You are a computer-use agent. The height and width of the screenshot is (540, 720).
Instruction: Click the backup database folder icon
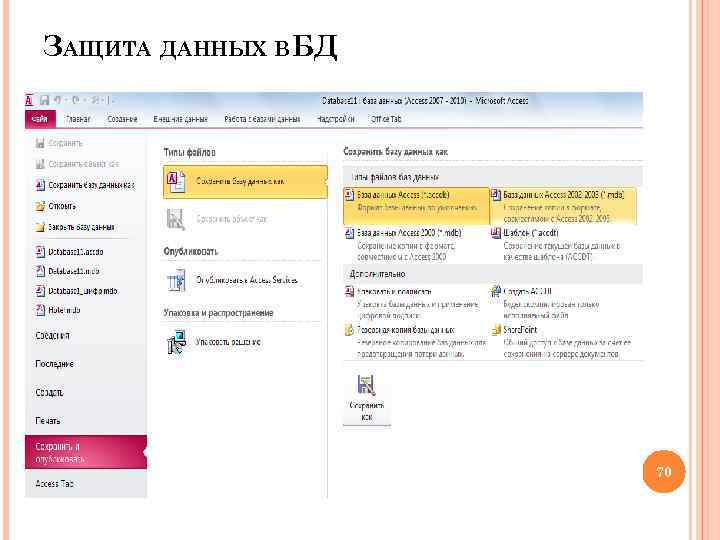[349, 330]
